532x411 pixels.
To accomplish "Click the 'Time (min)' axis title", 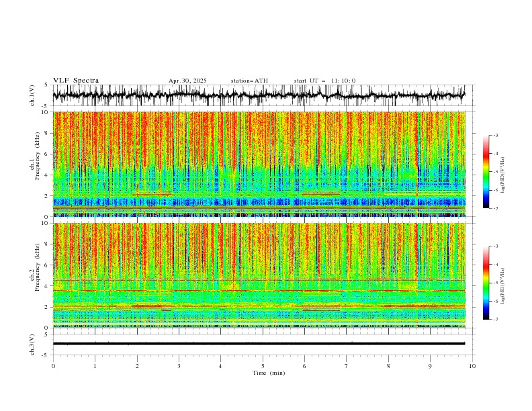I will pyautogui.click(x=269, y=373).
